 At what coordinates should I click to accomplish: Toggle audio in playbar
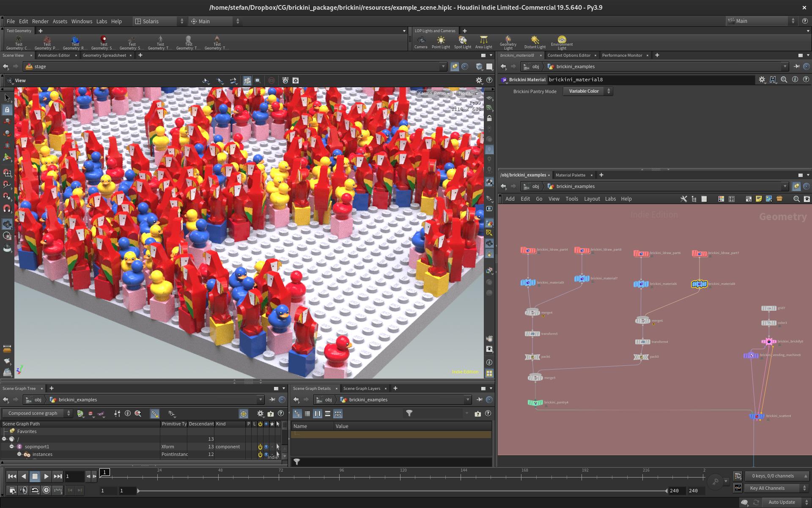pos(24,490)
